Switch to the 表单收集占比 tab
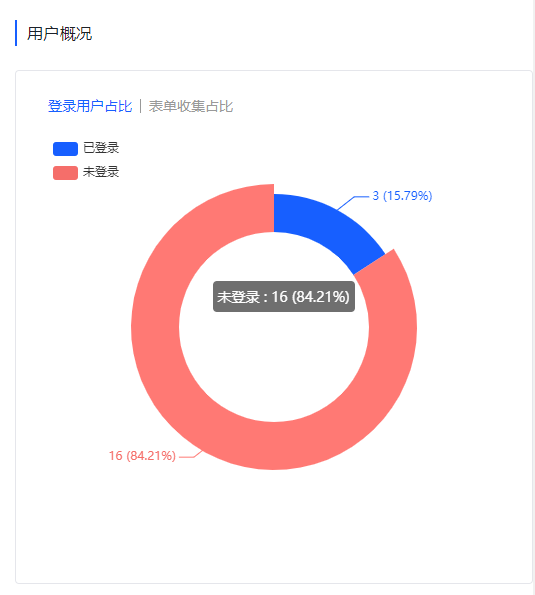 pyautogui.click(x=191, y=106)
